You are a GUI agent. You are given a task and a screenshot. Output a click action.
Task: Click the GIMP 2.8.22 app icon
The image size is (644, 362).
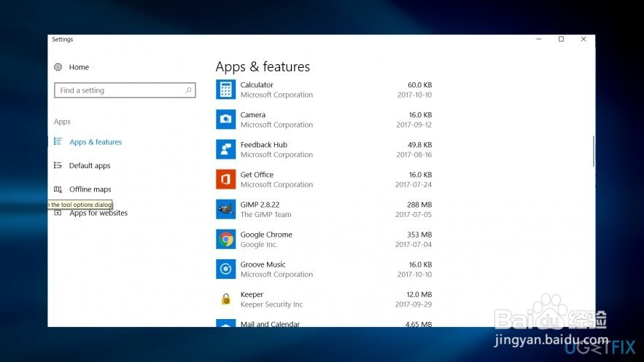[x=226, y=209]
